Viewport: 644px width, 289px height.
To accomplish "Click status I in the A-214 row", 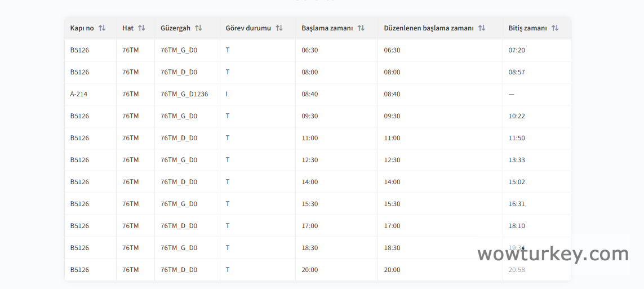I will pyautogui.click(x=226, y=94).
